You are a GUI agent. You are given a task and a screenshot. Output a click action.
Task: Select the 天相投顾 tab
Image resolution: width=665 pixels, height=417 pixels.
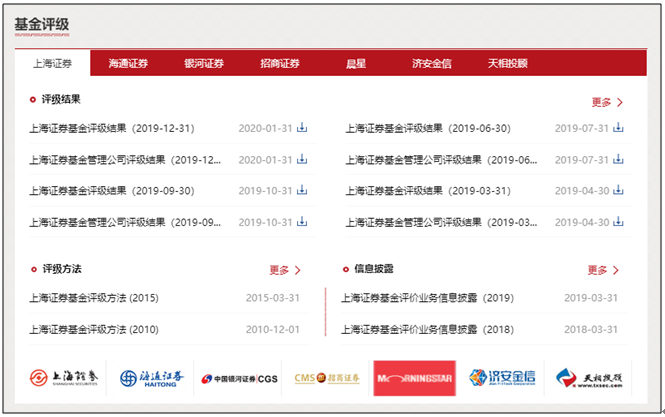coord(507,64)
